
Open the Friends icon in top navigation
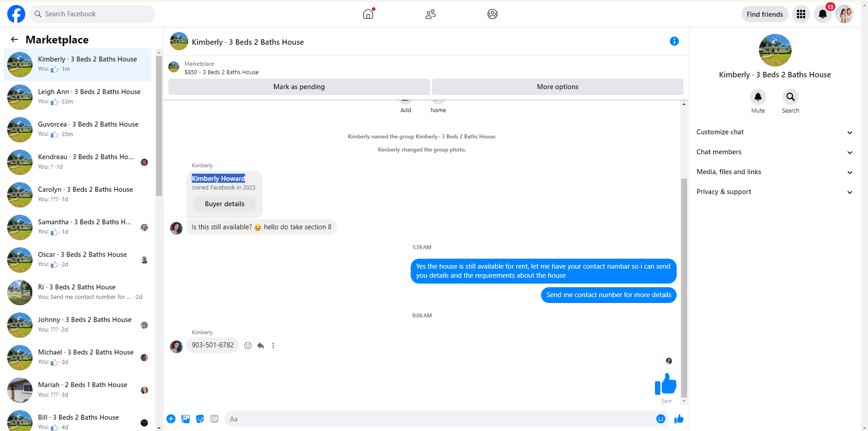[431, 14]
